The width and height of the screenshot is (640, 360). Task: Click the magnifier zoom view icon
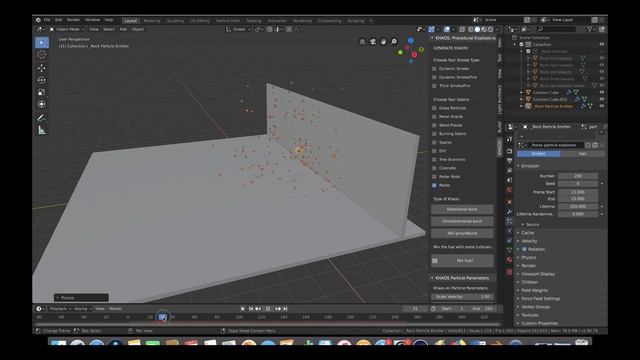coord(394,42)
